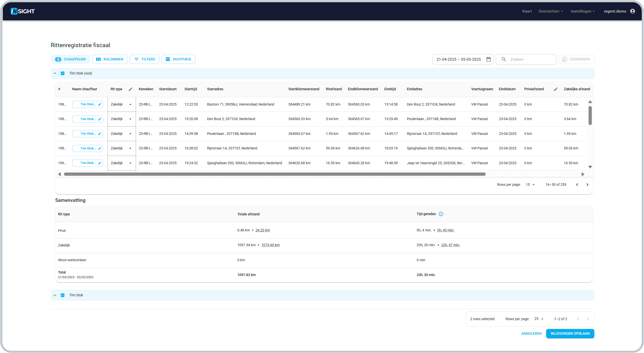Open the Kolommen settings
644x353 pixels.
110,59
